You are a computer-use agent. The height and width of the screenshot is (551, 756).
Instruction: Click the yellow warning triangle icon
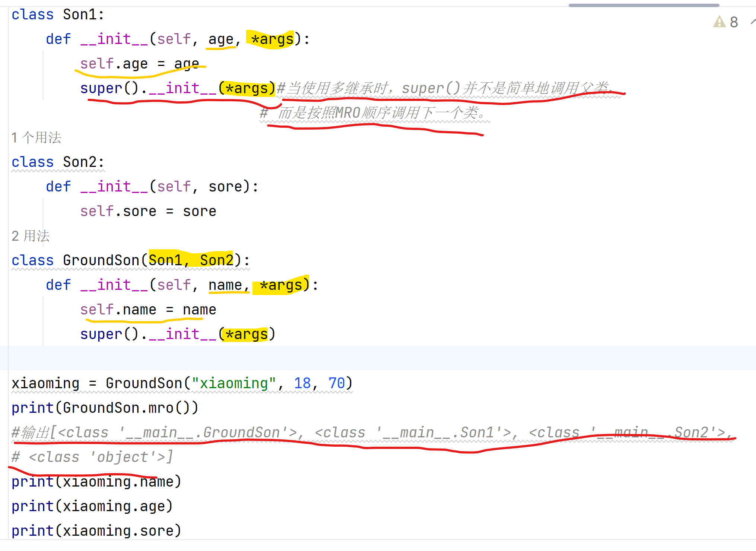pos(719,22)
